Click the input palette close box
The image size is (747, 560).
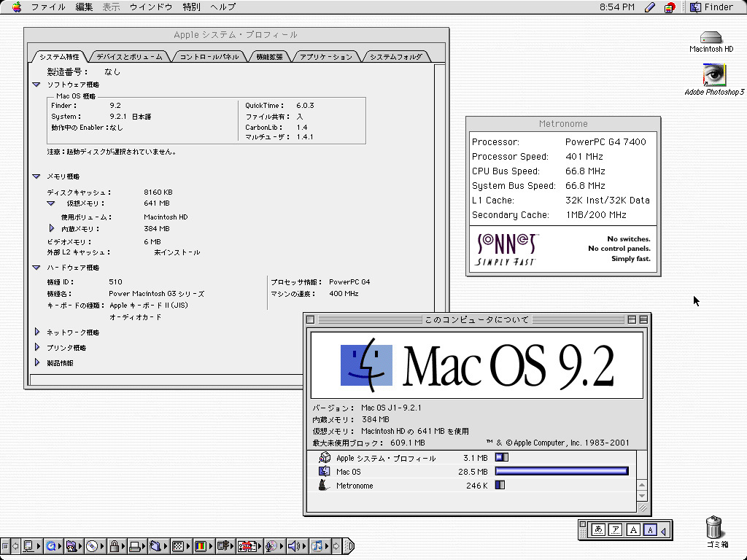[582, 524]
